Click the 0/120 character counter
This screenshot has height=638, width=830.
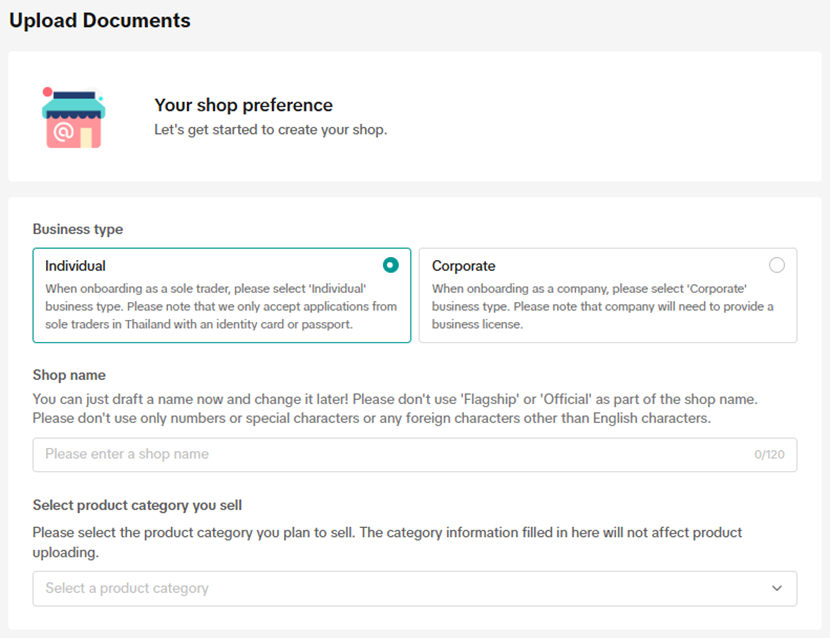[x=769, y=455]
